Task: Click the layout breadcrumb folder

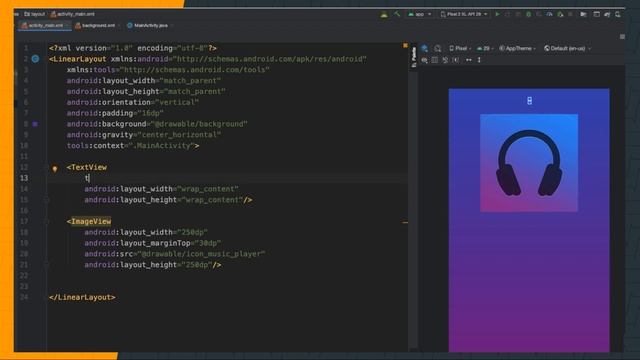Action: (35, 14)
